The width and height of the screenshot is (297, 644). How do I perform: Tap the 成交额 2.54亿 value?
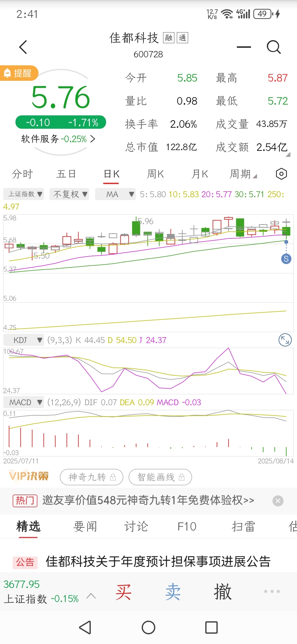272,147
